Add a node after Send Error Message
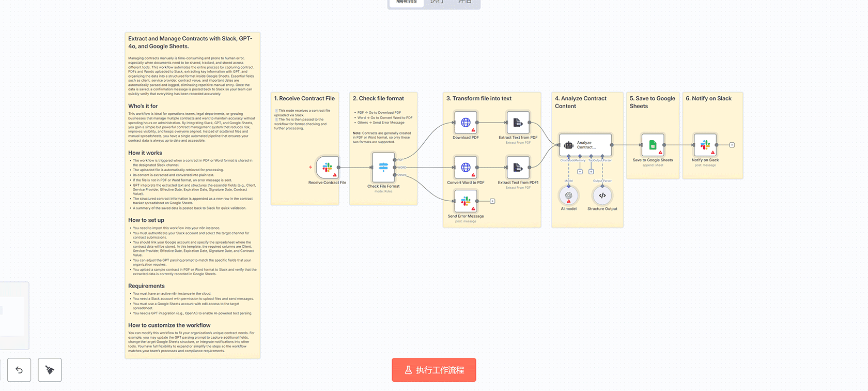 (x=492, y=201)
